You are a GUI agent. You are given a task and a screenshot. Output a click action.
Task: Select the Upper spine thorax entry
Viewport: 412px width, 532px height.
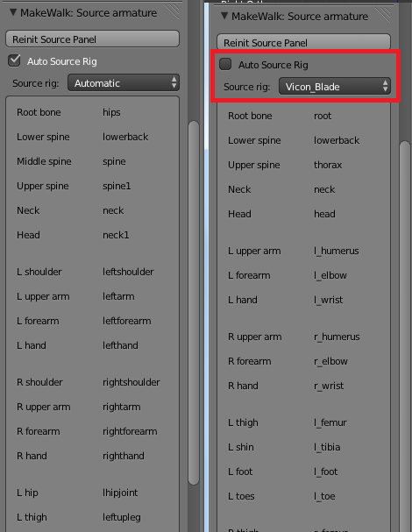click(x=303, y=165)
